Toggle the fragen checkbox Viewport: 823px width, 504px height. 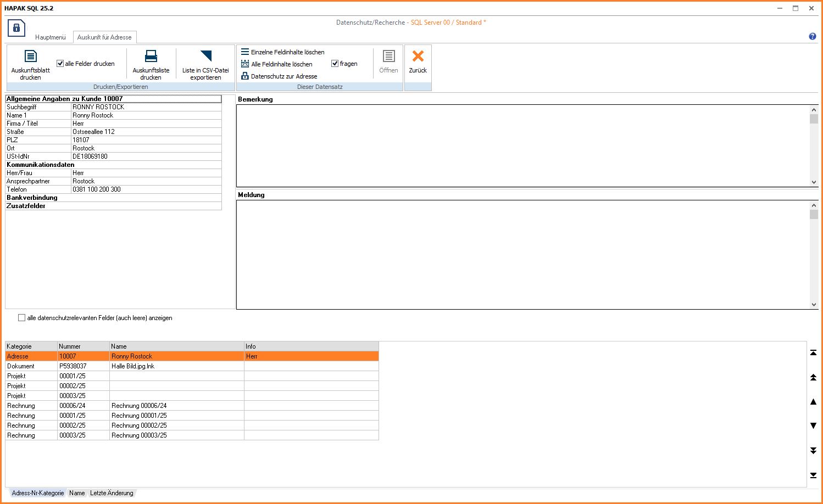click(x=335, y=64)
